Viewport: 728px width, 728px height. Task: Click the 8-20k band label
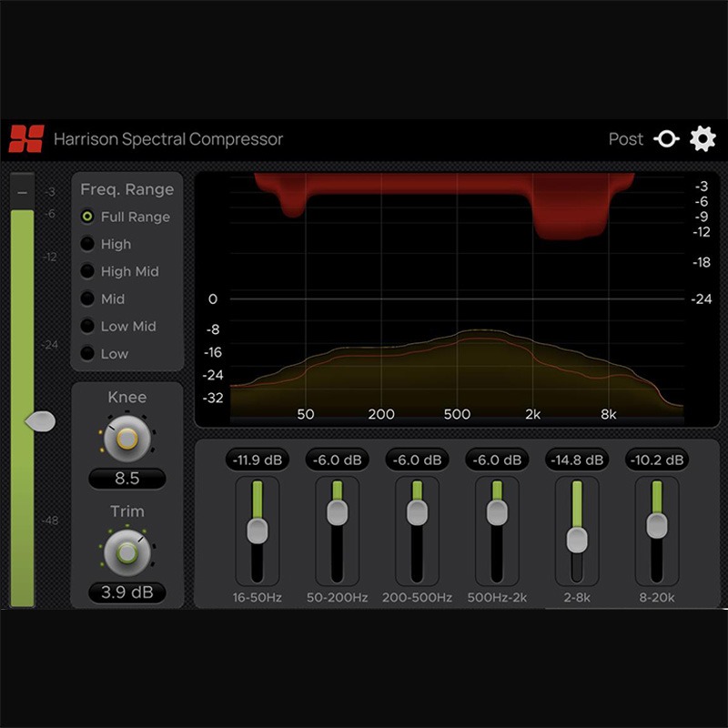point(656,598)
